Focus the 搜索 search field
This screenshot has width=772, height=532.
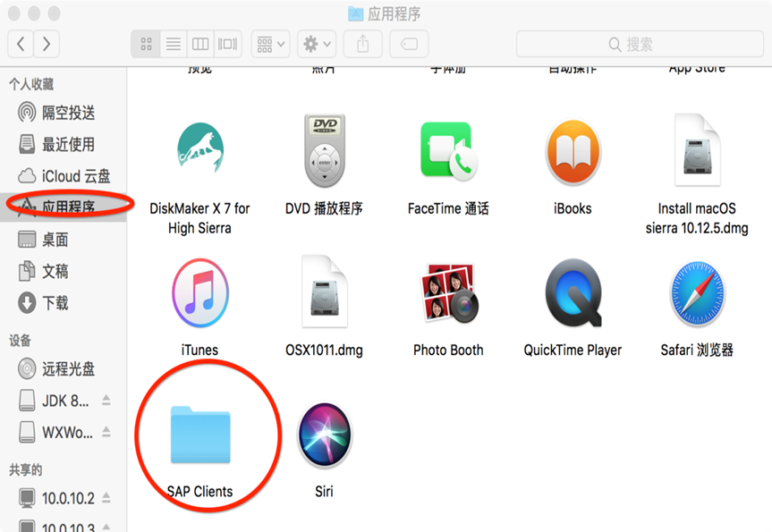tap(640, 45)
